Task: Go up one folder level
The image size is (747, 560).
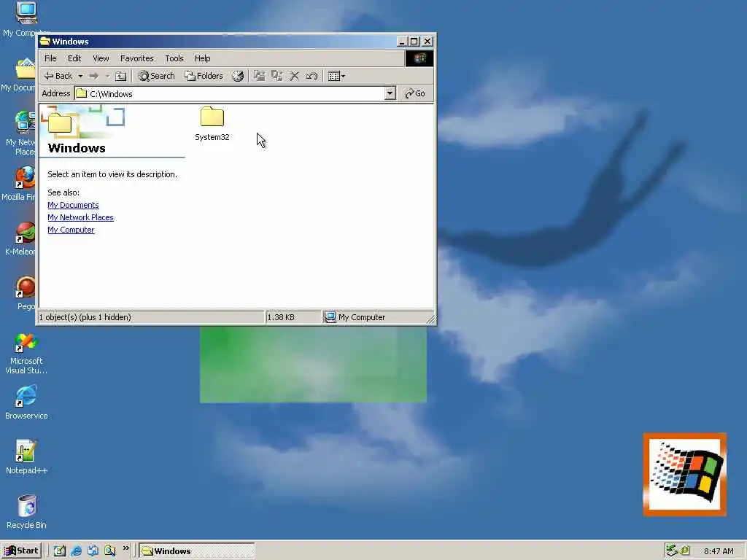Action: pyautogui.click(x=121, y=76)
